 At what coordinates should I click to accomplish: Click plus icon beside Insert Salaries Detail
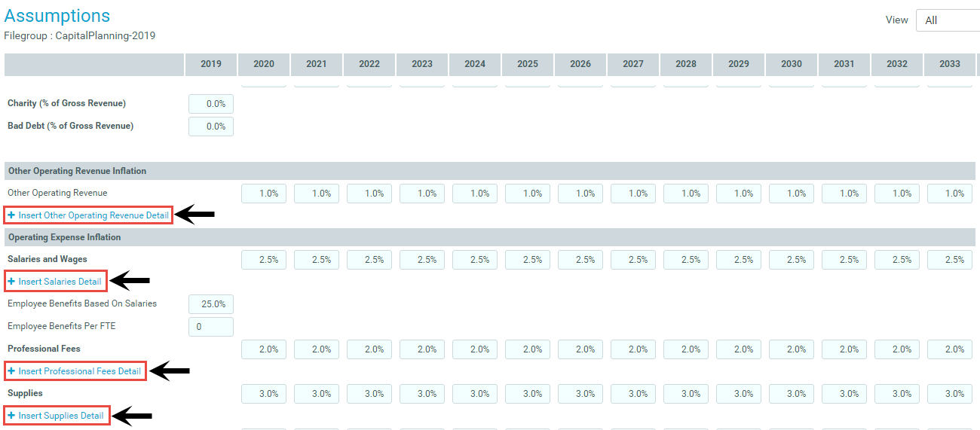click(x=11, y=282)
